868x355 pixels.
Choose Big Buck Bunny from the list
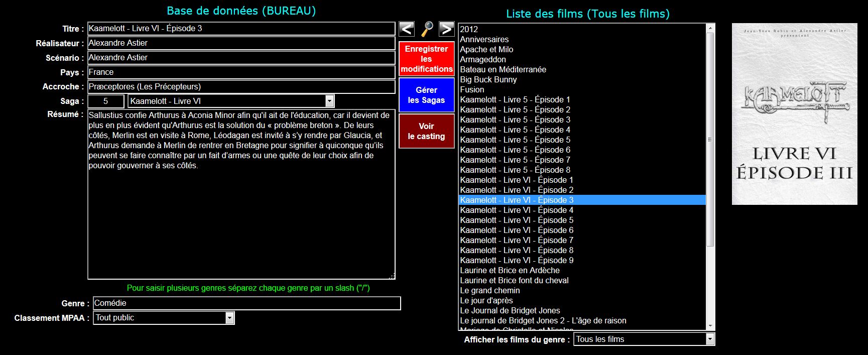(582, 79)
